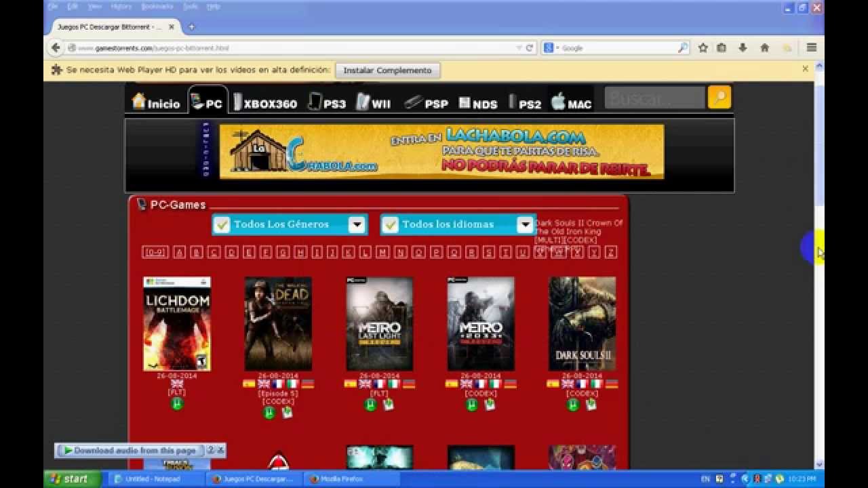Click green torrent icon under Dark Souls II
The image size is (868, 488).
point(573,405)
